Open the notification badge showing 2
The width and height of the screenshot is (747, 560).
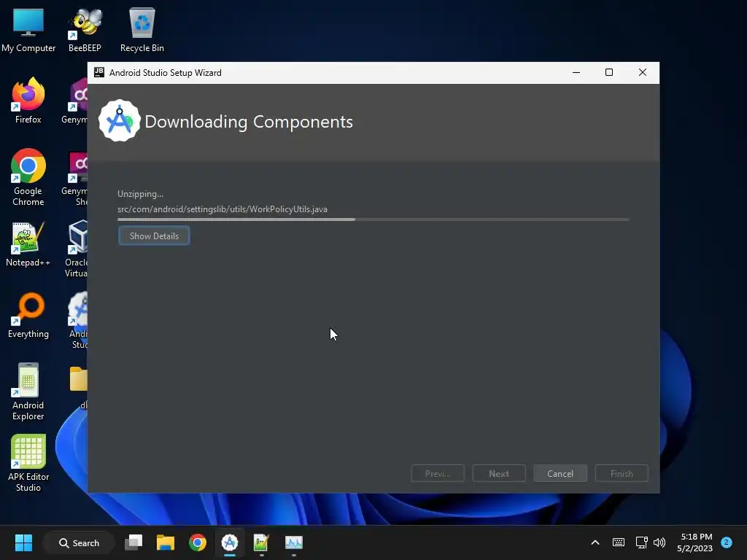click(726, 542)
